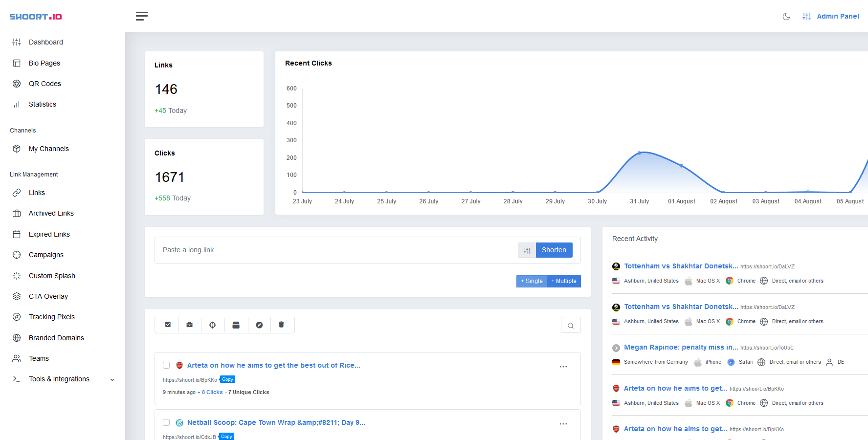Screen dimensions: 868x440
Task: Select the Statistics sidebar icon
Action: 16,104
